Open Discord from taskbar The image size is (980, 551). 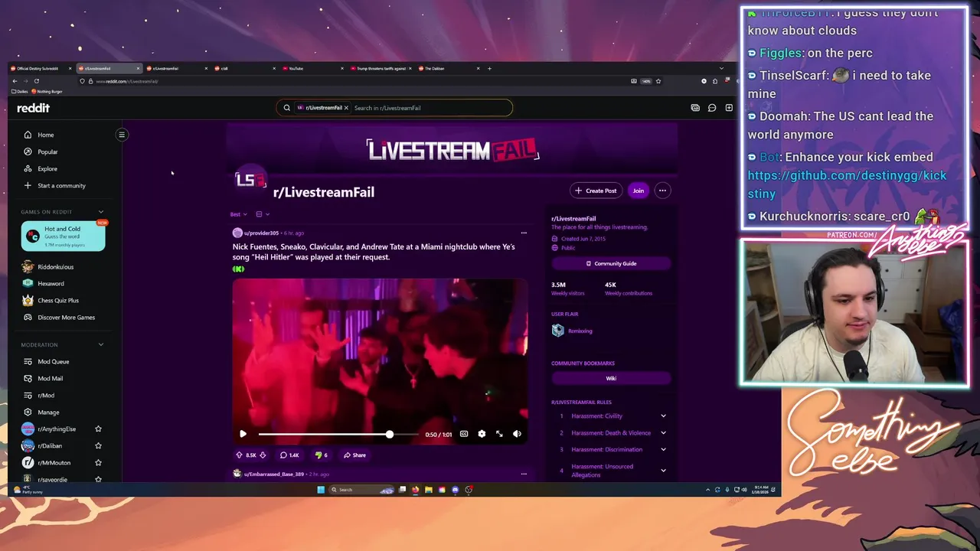pos(456,490)
